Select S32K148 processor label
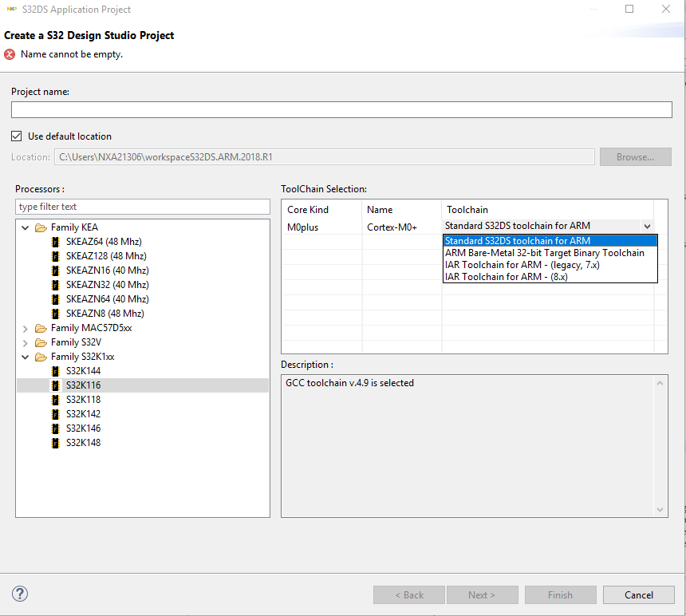This screenshot has height=616, width=686. pyautogui.click(x=83, y=443)
